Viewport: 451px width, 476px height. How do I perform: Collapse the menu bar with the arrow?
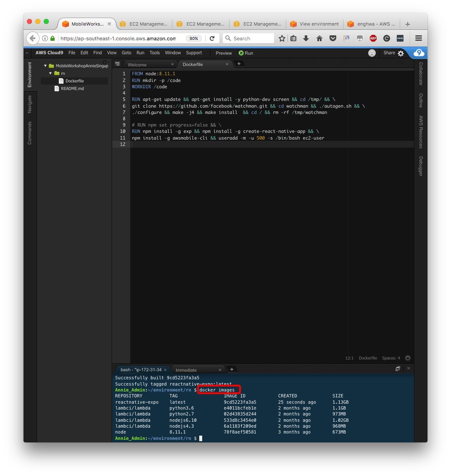[27, 53]
